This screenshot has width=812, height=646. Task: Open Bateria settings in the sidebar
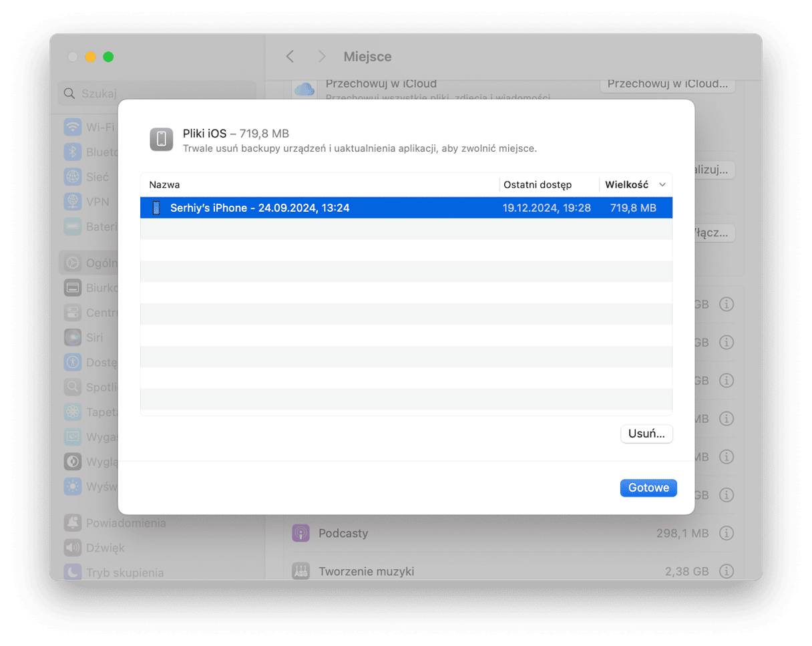89,226
